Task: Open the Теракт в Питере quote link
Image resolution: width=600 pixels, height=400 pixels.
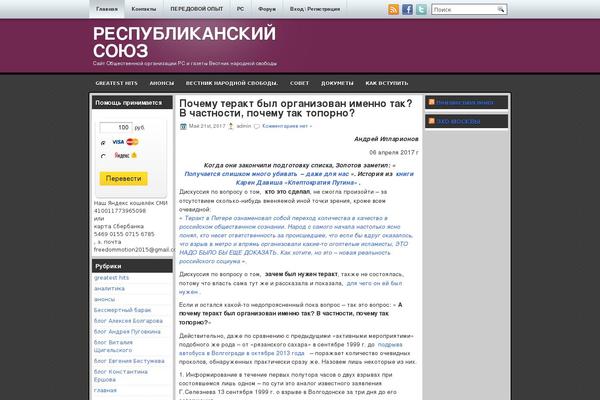Action: 296,240
